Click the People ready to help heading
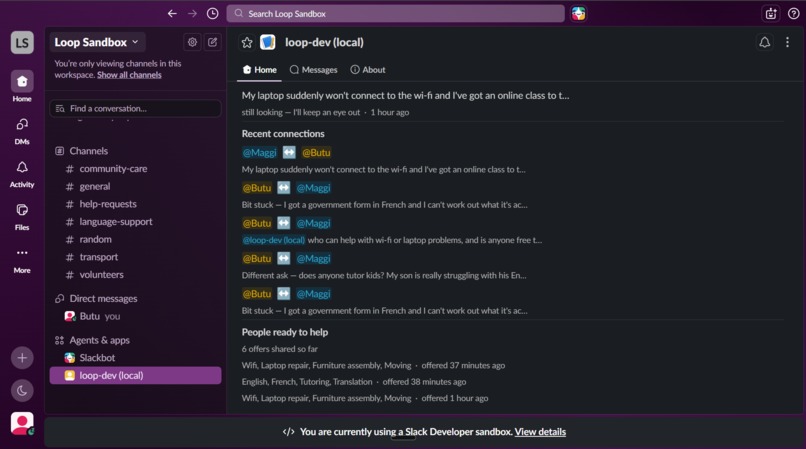806x449 pixels. (x=285, y=332)
